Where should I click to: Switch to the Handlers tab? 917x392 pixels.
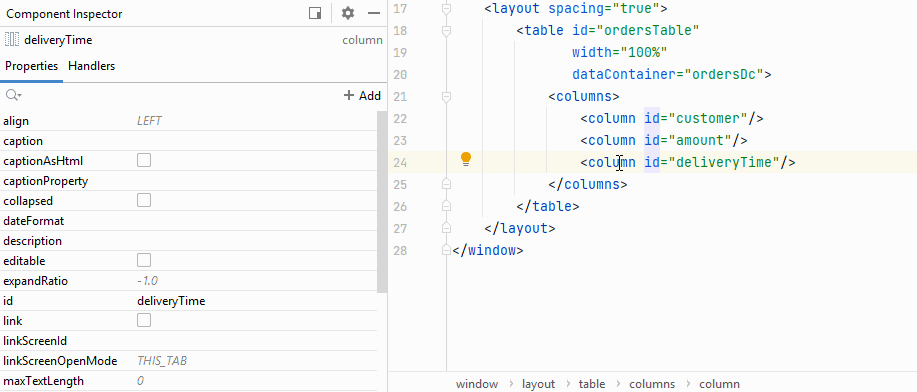[91, 66]
